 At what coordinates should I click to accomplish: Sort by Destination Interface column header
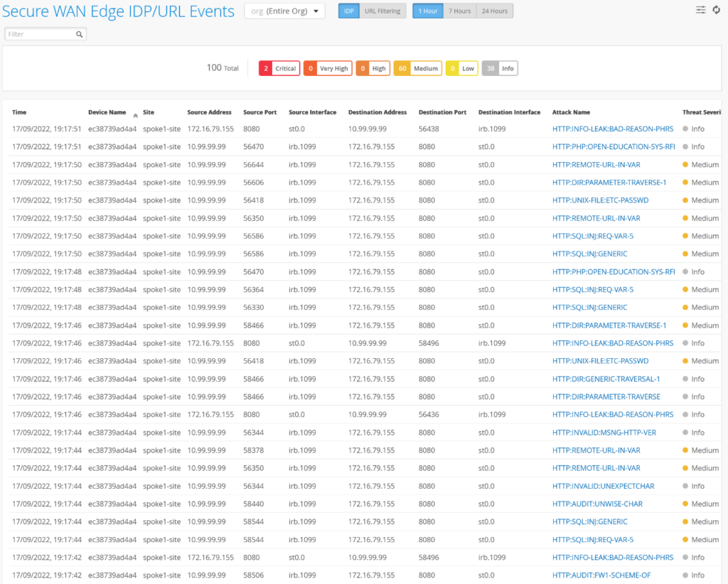tap(509, 112)
